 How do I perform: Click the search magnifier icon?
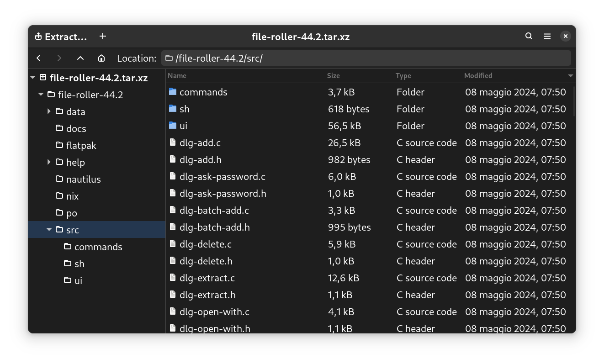pyautogui.click(x=529, y=36)
